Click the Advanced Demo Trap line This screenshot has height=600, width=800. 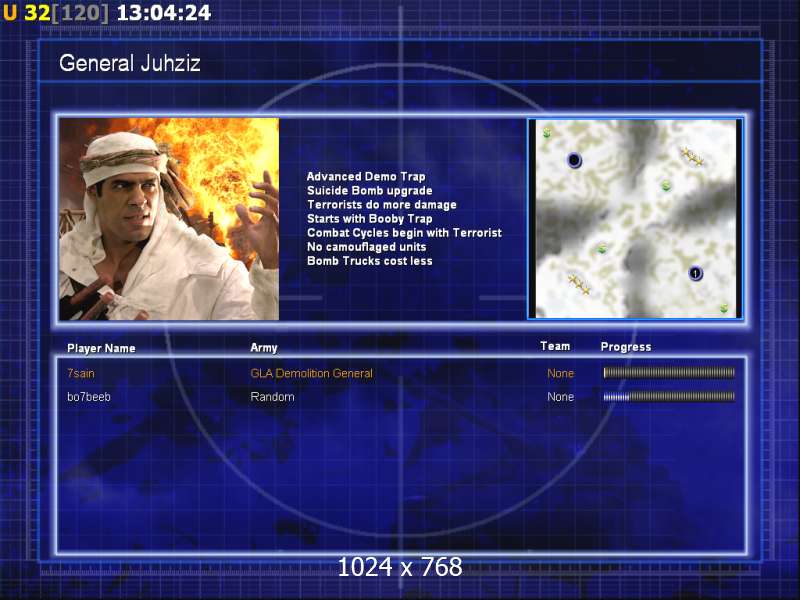point(366,177)
